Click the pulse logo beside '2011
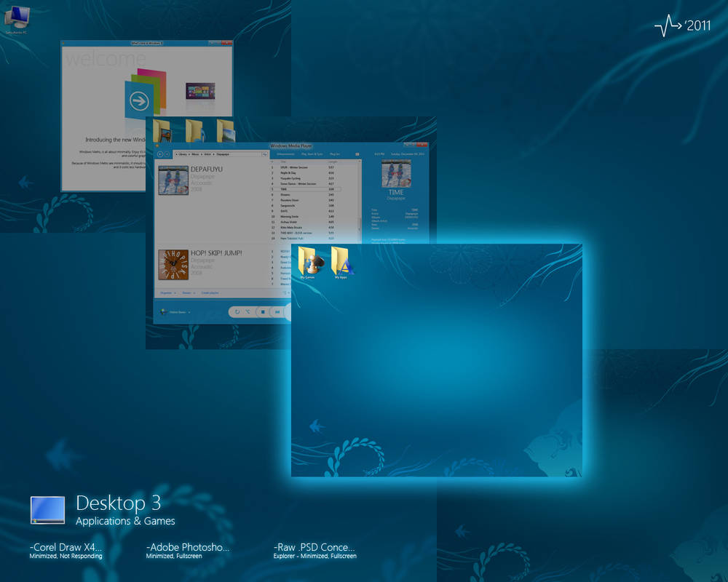 [x=668, y=25]
